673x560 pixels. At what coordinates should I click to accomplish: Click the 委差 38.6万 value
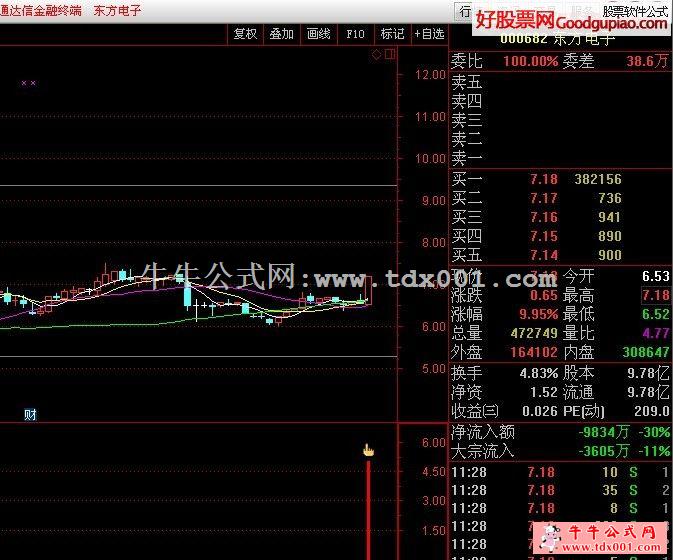click(647, 61)
